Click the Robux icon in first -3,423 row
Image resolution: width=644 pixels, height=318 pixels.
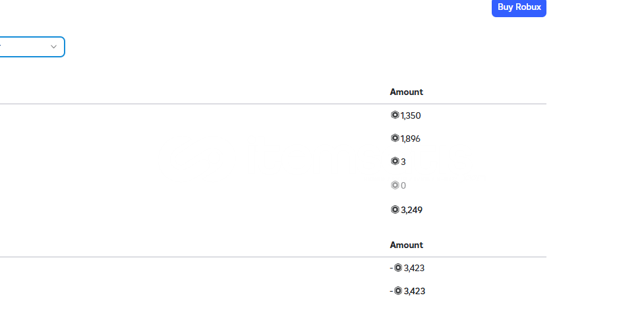tap(398, 268)
